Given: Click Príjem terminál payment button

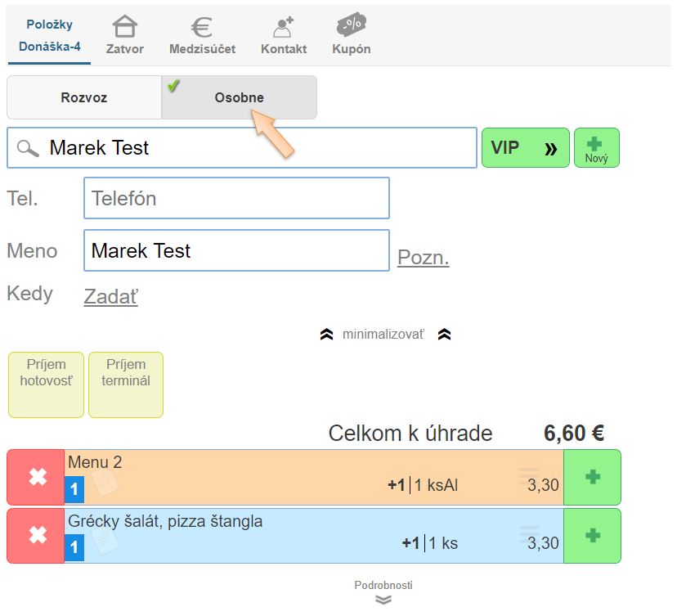Looking at the screenshot, I should (126, 384).
